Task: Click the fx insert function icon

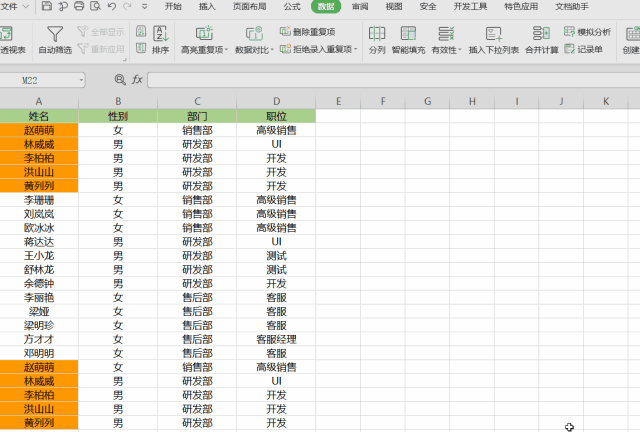Action: (x=137, y=80)
